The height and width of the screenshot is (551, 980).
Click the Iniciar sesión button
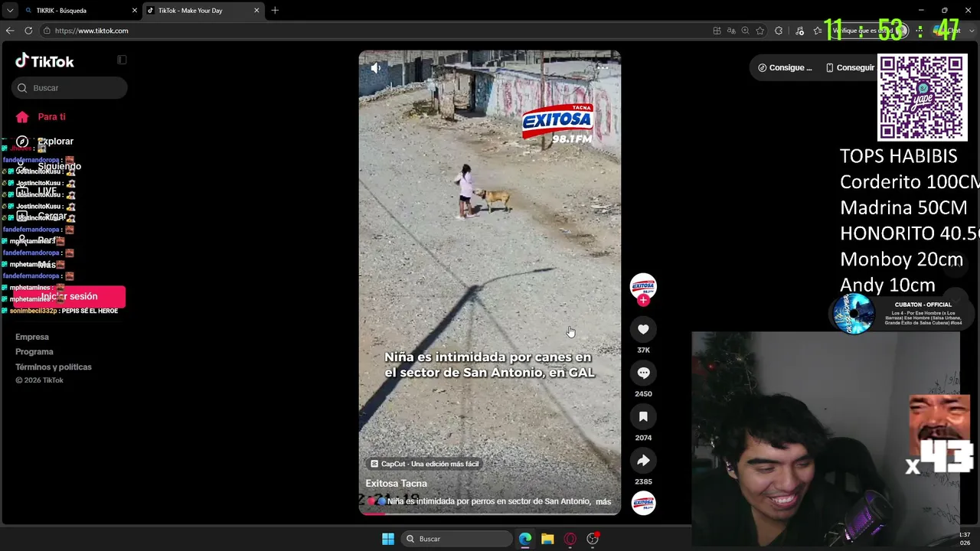coord(69,296)
